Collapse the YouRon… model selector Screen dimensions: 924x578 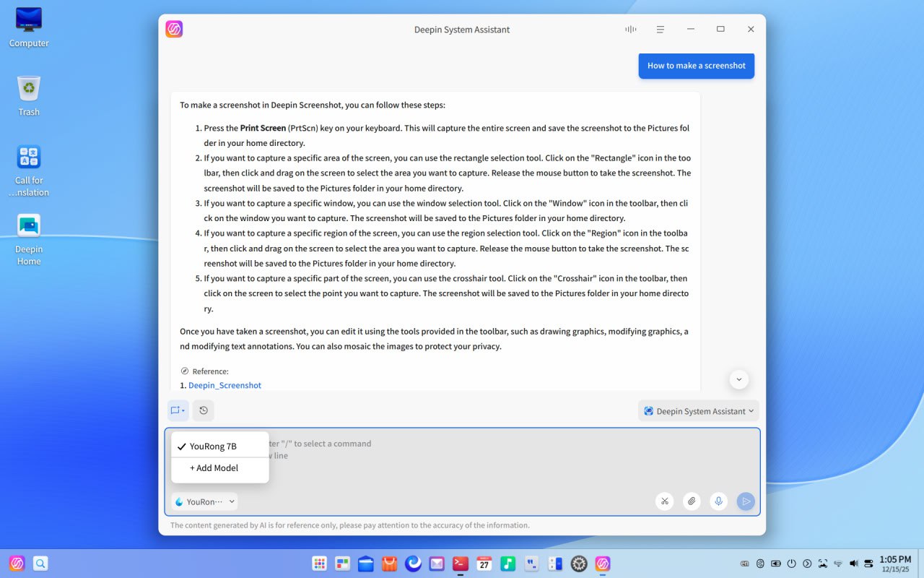(x=205, y=501)
